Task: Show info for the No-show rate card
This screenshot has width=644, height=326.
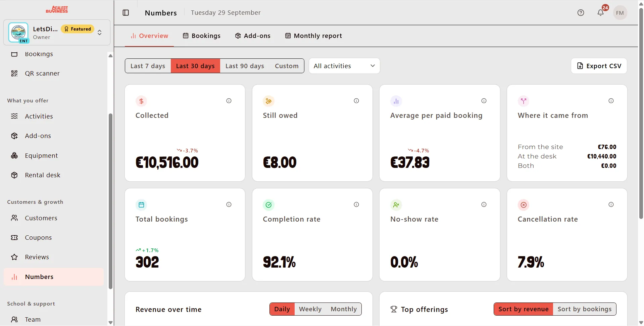Action: [484, 204]
